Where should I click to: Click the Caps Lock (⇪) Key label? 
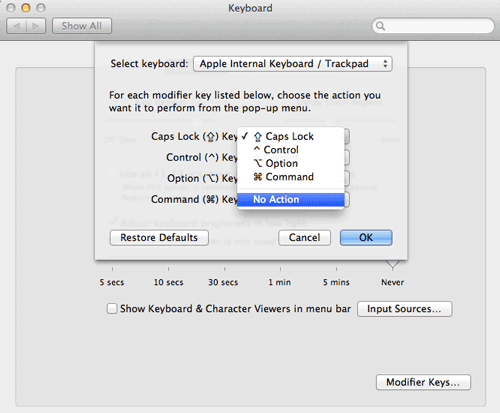[194, 136]
